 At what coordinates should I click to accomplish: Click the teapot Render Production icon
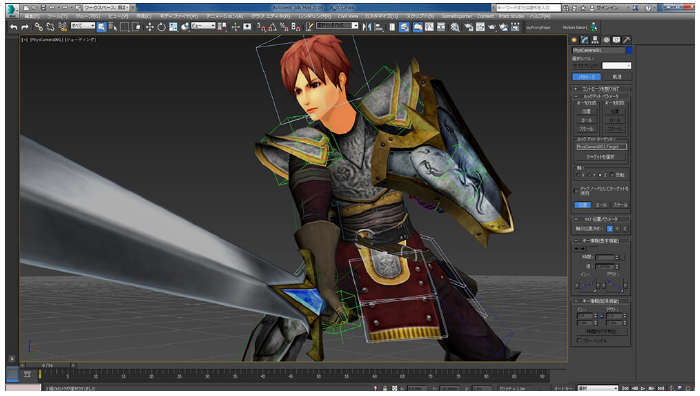492,27
